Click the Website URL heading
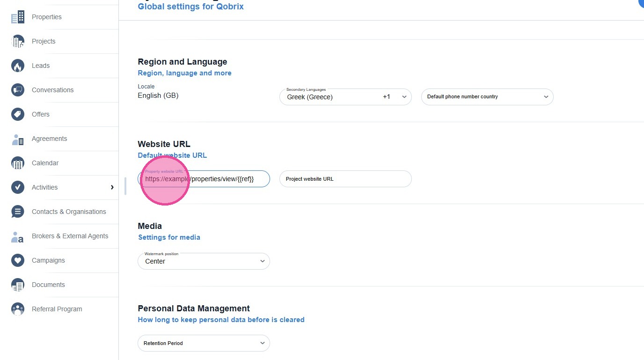Image resolution: width=644 pixels, height=360 pixels. tap(164, 144)
